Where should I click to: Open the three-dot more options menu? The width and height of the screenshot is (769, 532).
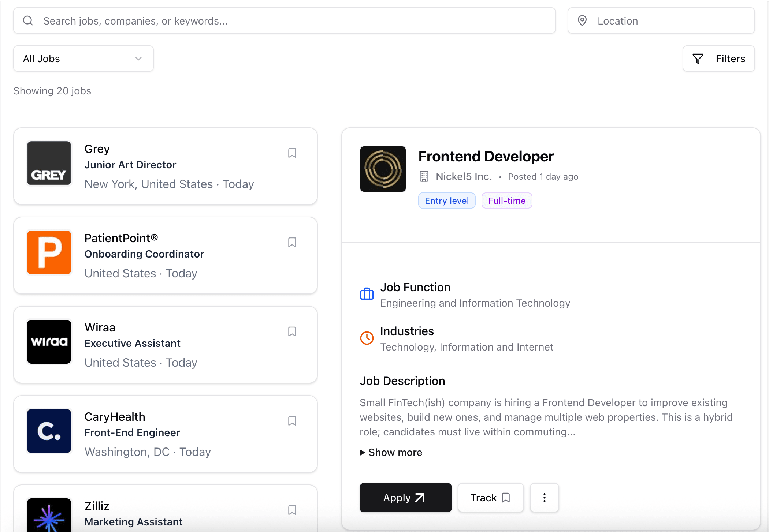(544, 498)
